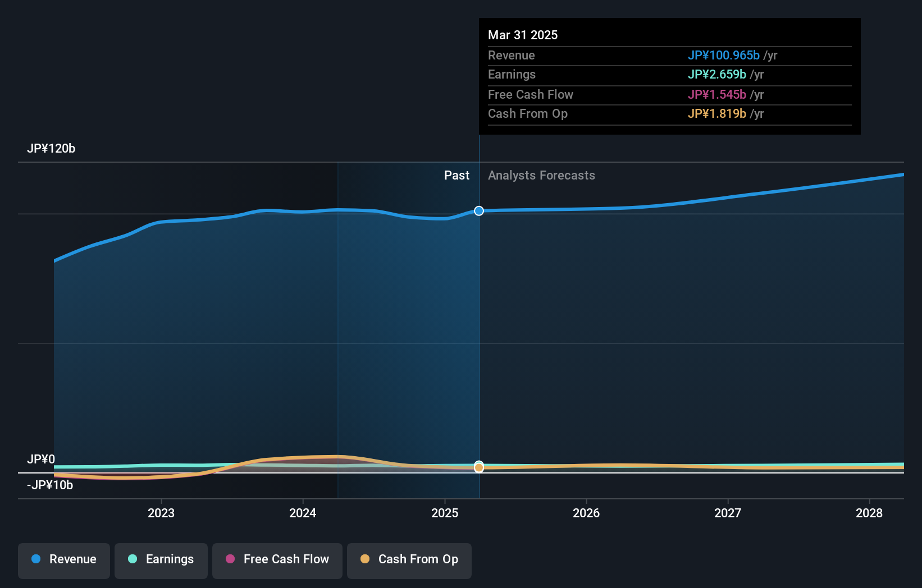Click the Revenue value JP¥100.965b in tooltip
The image size is (922, 588).
tap(724, 56)
